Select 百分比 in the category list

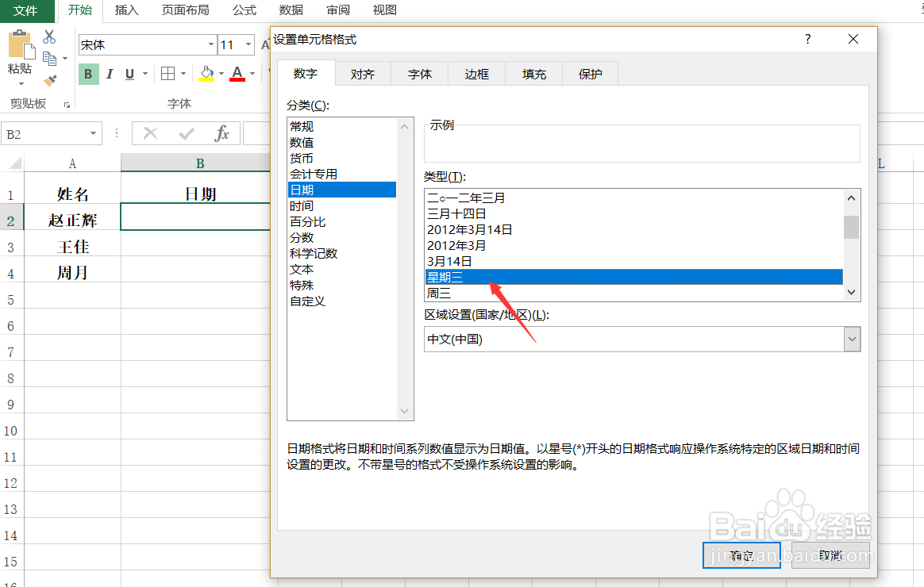click(x=342, y=222)
